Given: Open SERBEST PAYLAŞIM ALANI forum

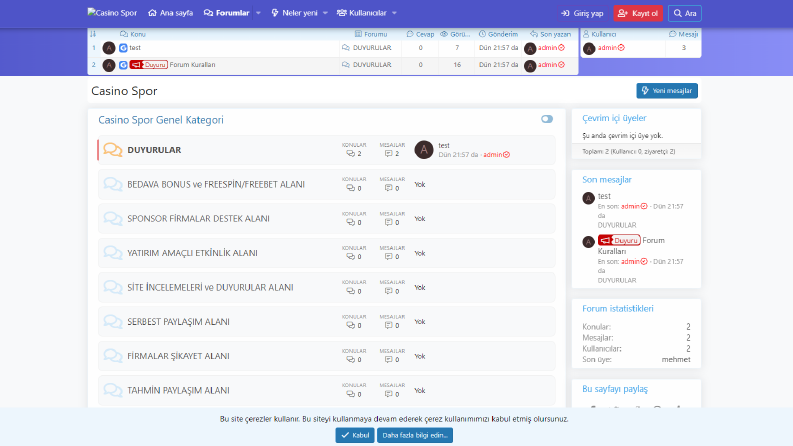Looking at the screenshot, I should coord(179,322).
